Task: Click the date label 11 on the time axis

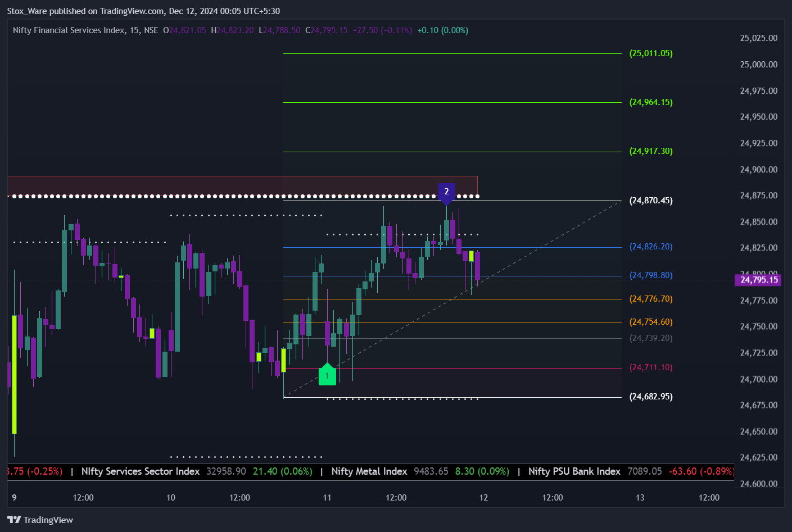Action: coord(327,498)
